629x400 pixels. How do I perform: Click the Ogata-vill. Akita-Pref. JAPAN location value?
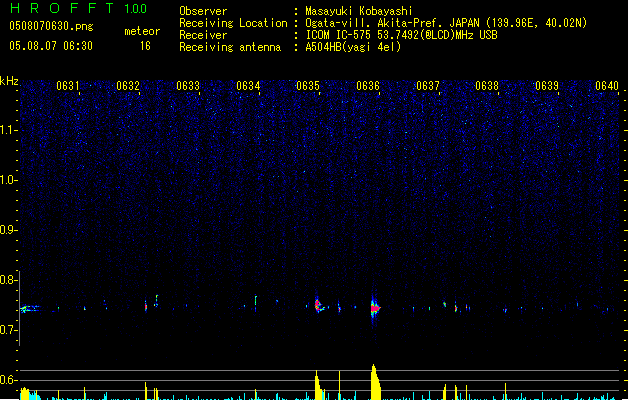(446, 23)
